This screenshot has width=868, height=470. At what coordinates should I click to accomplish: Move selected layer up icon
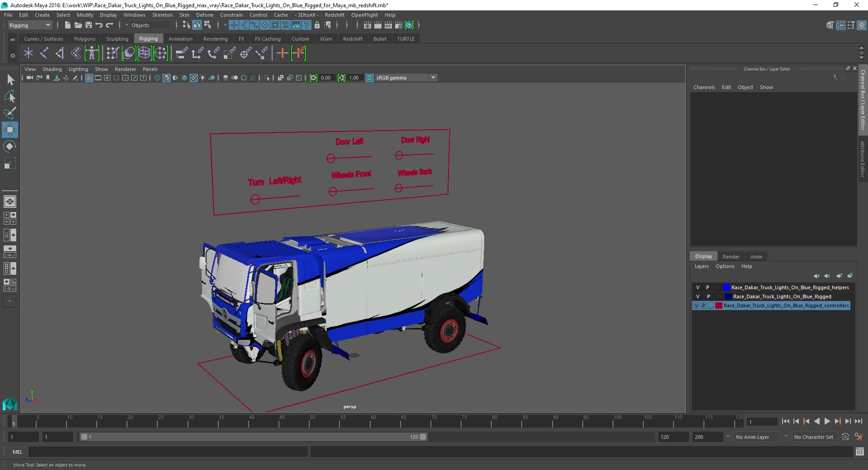click(816, 276)
